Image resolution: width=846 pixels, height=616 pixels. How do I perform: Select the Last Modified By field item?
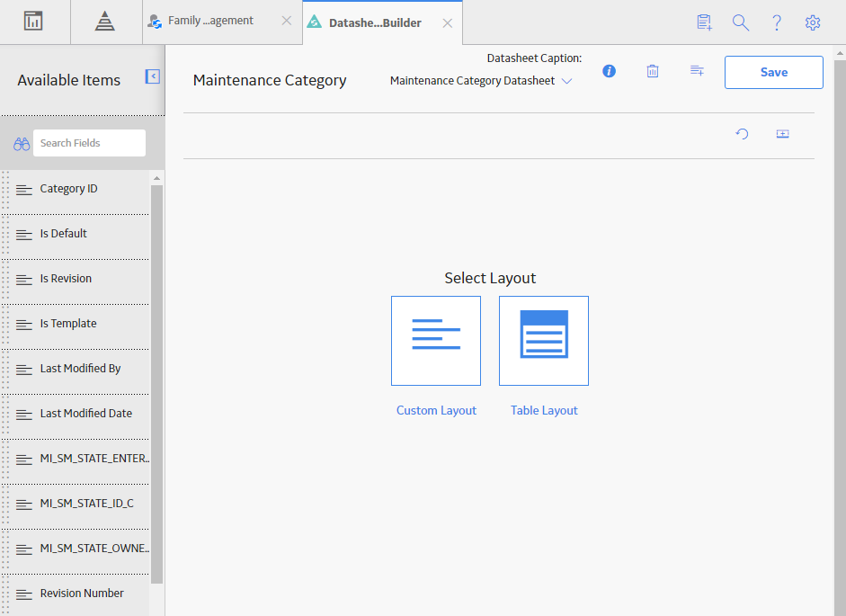[76, 371]
